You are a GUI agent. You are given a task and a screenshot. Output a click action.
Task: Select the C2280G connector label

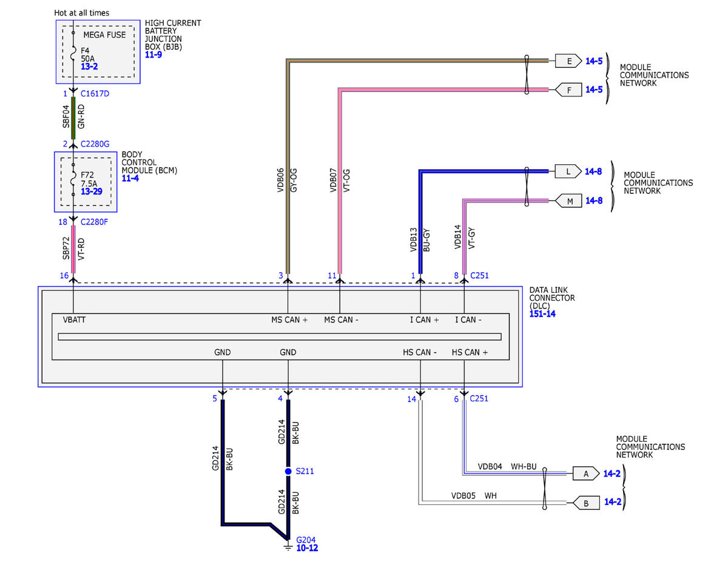click(x=95, y=144)
